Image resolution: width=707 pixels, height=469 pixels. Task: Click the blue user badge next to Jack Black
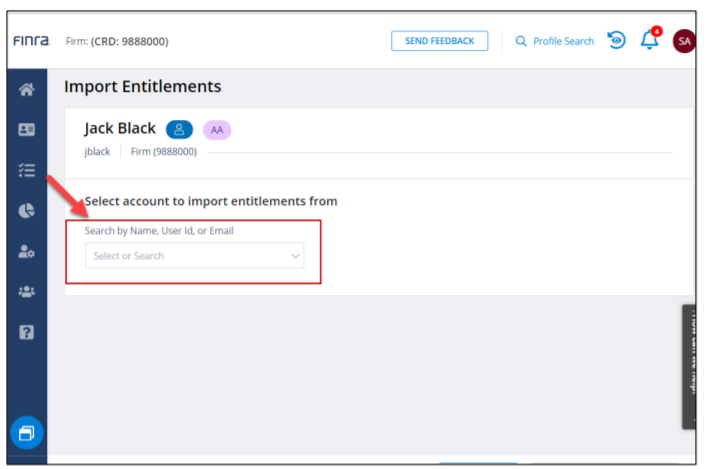point(179,129)
